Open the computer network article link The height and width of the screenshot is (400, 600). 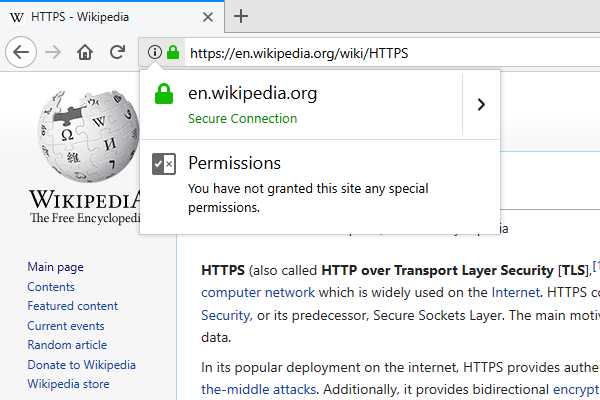[258, 293]
